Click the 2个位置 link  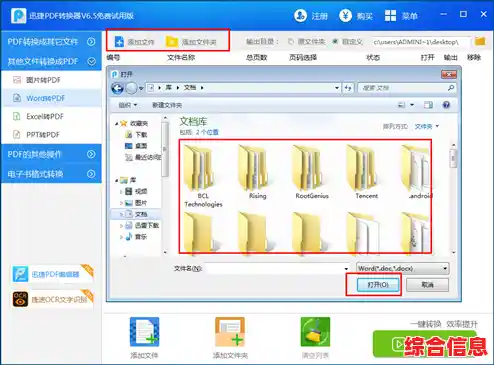207,132
